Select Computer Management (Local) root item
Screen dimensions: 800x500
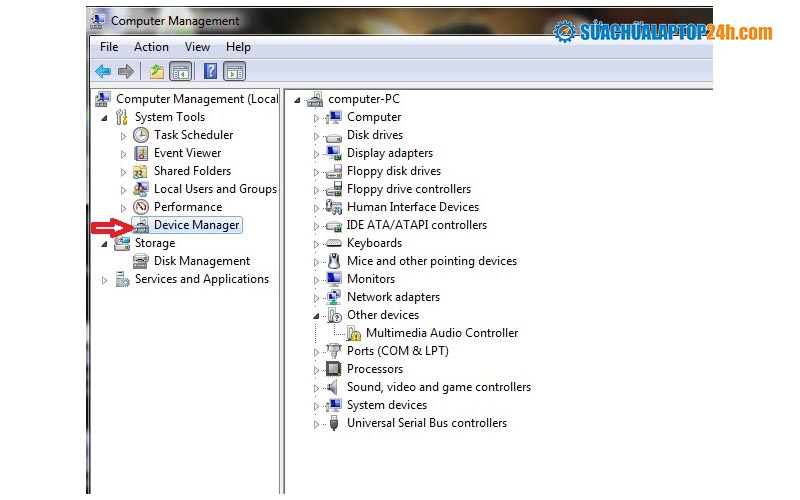pyautogui.click(x=197, y=99)
